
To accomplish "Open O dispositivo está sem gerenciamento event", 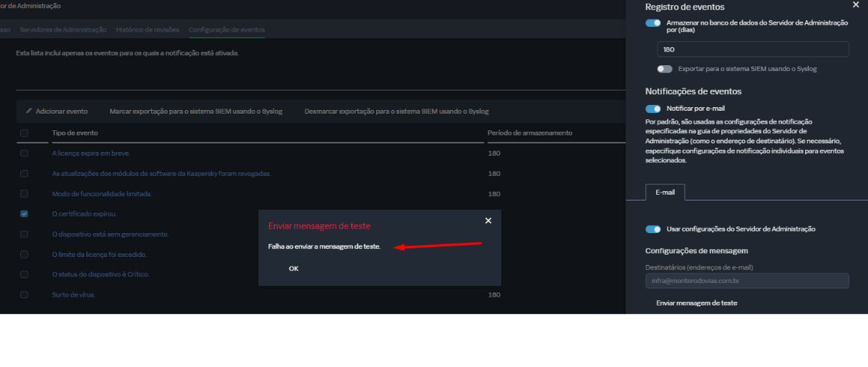I will point(110,235).
